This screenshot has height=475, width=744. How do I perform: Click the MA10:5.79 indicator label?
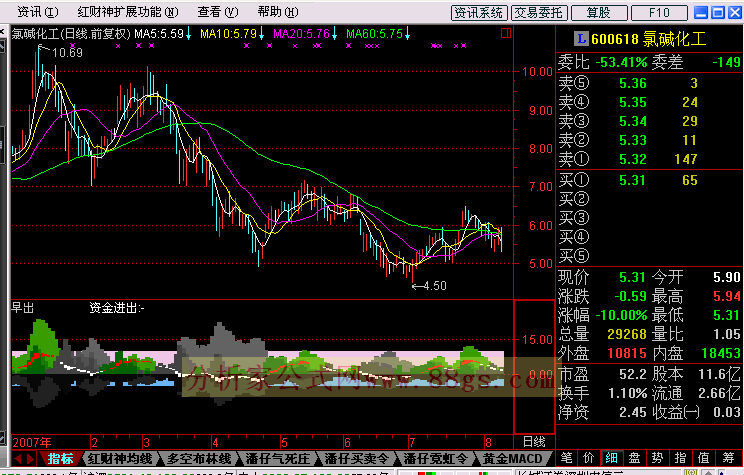[228, 34]
